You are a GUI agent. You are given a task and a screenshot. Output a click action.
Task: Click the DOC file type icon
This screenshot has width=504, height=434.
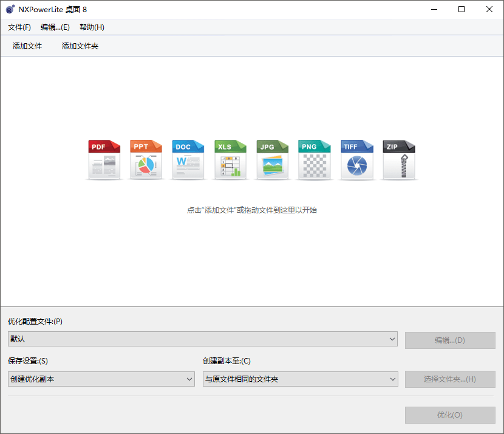[x=188, y=159]
